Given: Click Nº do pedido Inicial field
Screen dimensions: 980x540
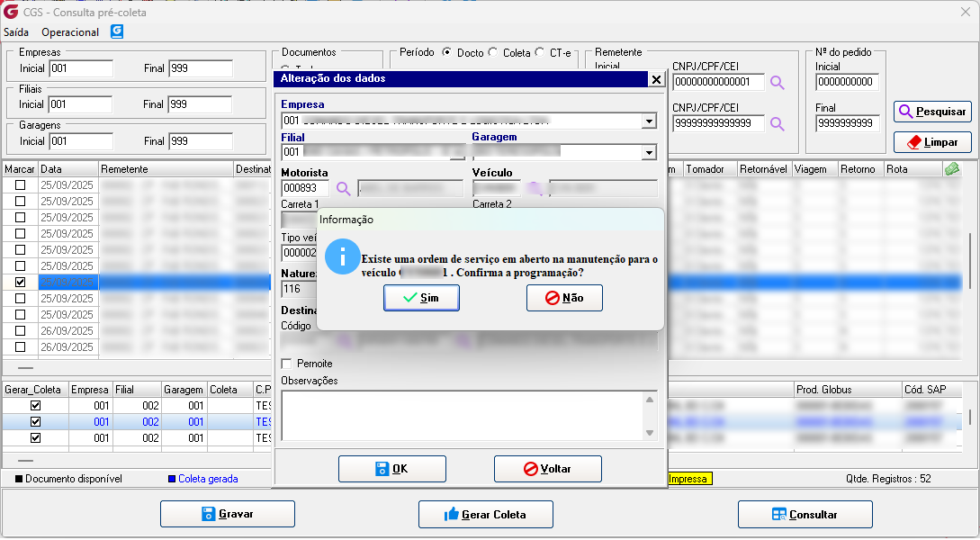Looking at the screenshot, I should pyautogui.click(x=848, y=82).
